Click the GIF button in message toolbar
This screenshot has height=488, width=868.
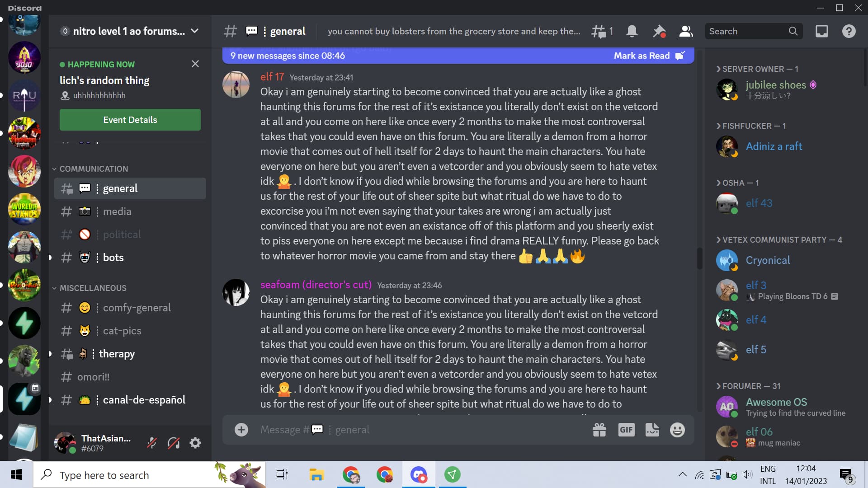pyautogui.click(x=626, y=429)
